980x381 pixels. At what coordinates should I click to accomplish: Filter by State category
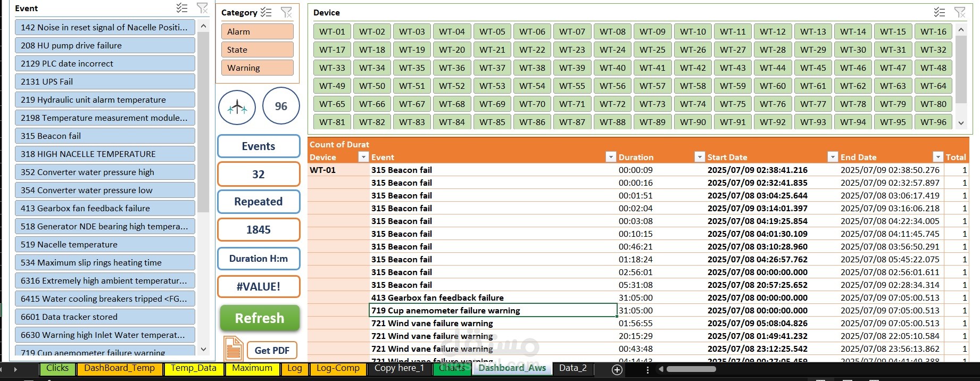pyautogui.click(x=257, y=49)
